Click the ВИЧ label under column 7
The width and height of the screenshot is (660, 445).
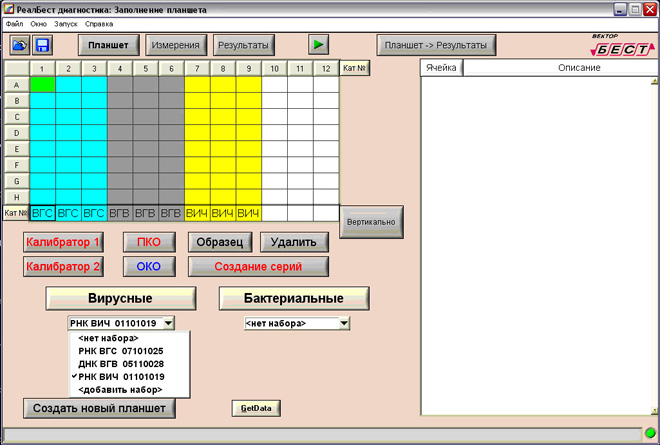(197, 213)
